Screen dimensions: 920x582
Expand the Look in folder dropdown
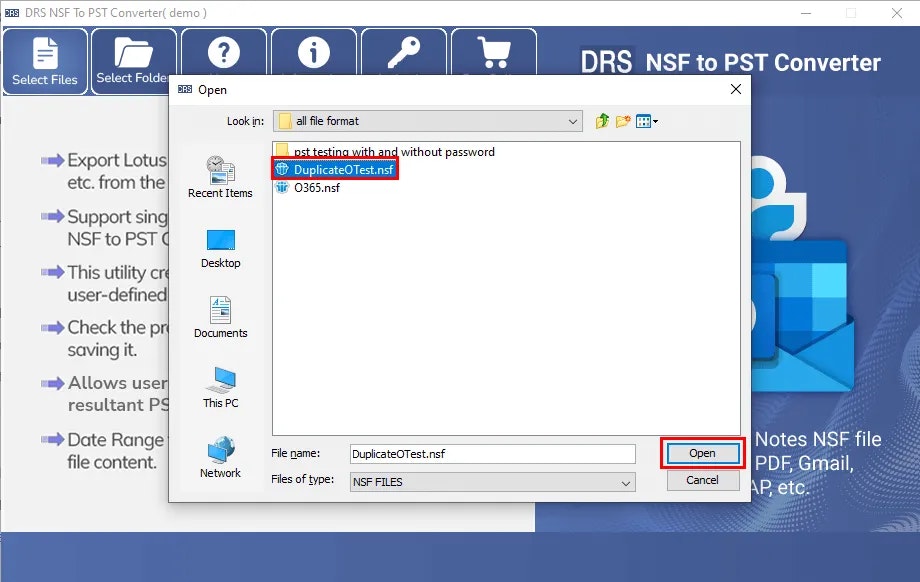[x=573, y=121]
